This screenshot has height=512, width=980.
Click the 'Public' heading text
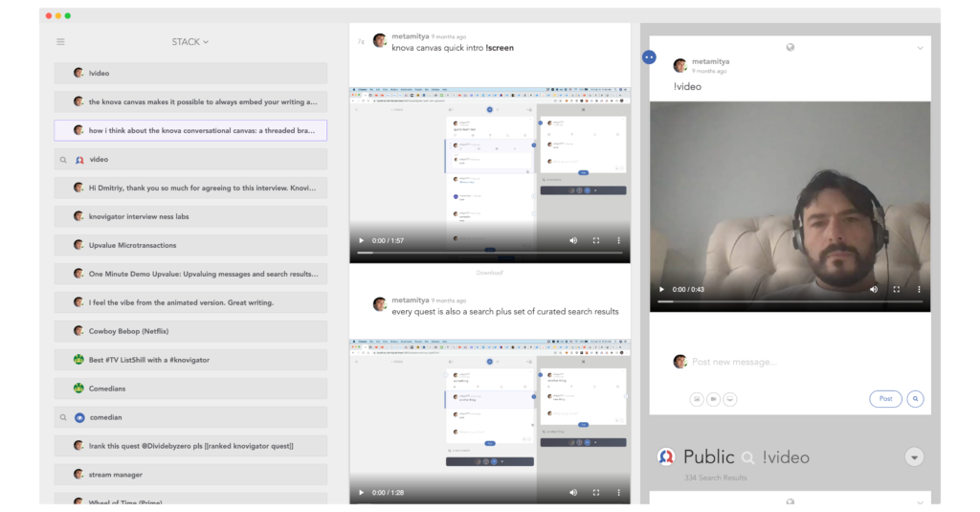click(x=709, y=457)
